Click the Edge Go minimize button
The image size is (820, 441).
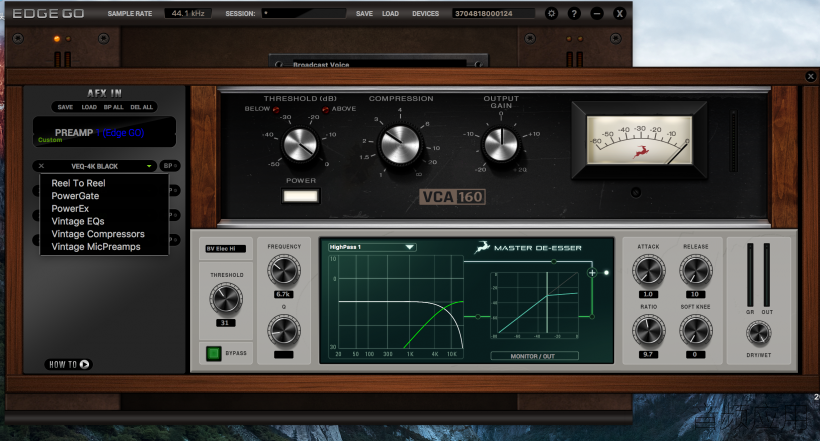597,14
